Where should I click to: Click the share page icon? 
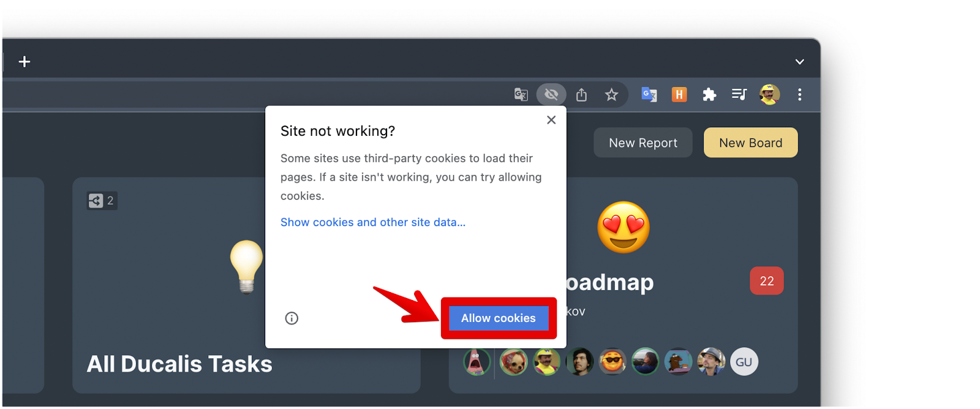point(582,94)
